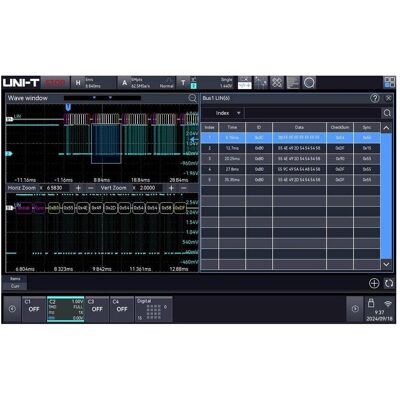This screenshot has width=400, height=400.
Task: Open the Digital channels tile
Action: 154,309
